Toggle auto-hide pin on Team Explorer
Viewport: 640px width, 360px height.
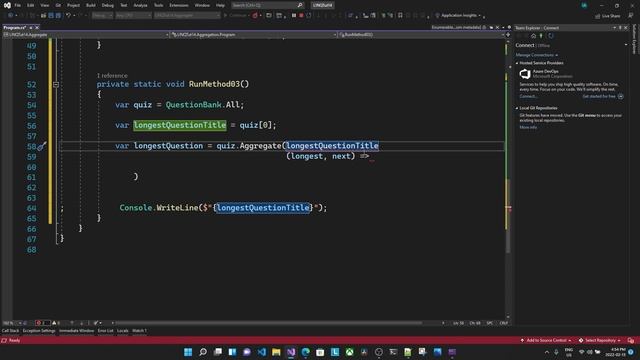[x=620, y=28]
